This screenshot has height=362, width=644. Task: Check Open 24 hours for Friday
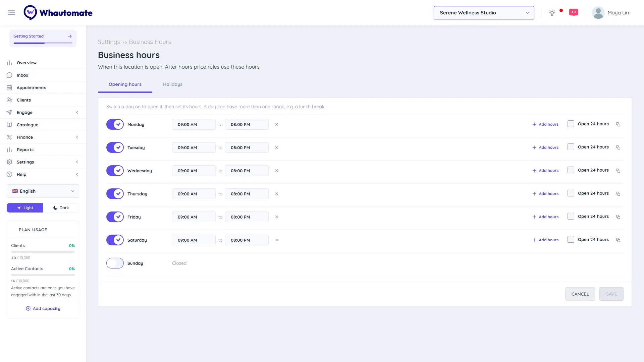(571, 217)
